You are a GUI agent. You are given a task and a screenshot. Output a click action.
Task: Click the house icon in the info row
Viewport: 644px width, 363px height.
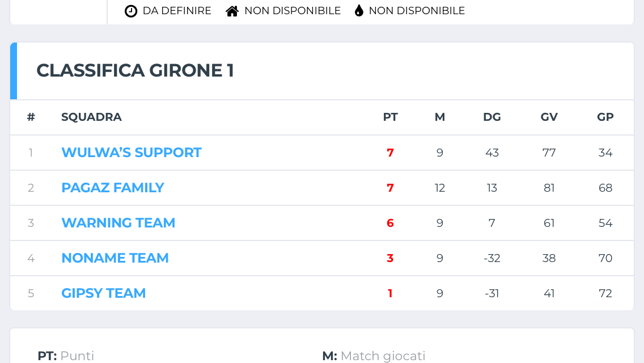[232, 11]
